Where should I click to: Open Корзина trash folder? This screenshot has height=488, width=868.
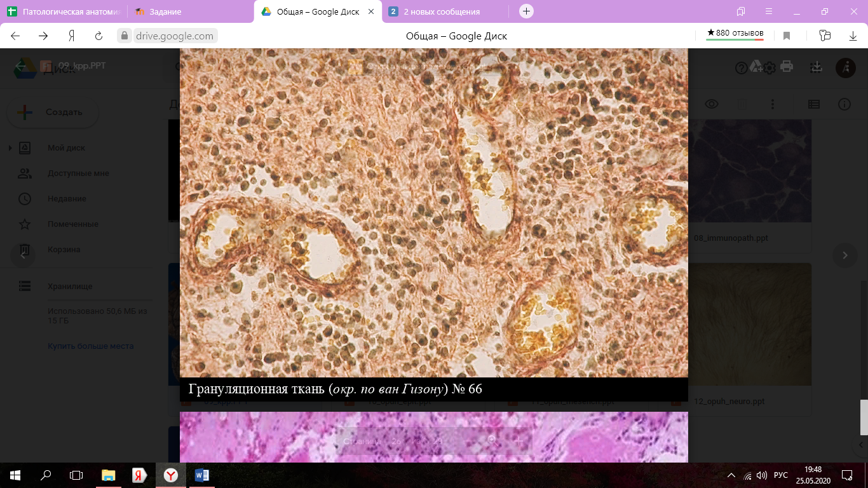[64, 250]
